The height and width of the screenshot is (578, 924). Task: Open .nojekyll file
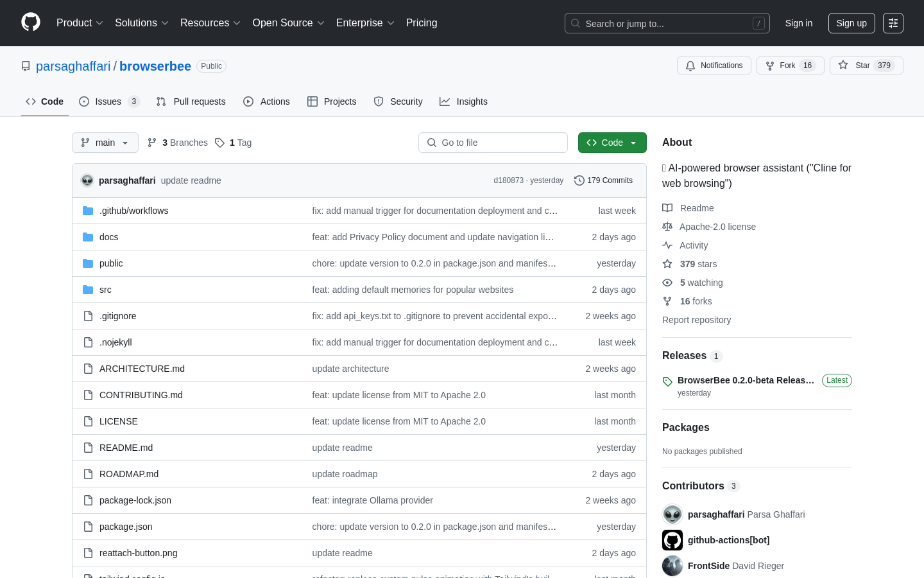coord(116,342)
